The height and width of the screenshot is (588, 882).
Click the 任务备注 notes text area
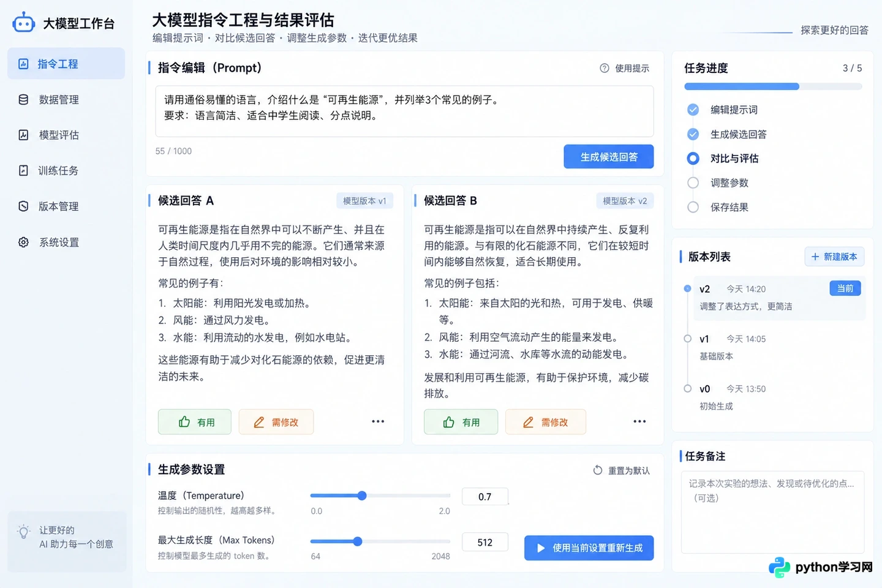click(772, 512)
